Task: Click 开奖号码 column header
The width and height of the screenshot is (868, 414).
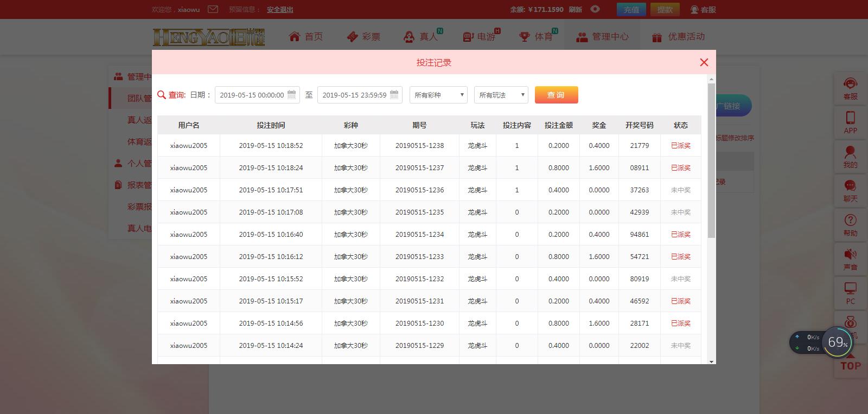Action: pyautogui.click(x=640, y=125)
